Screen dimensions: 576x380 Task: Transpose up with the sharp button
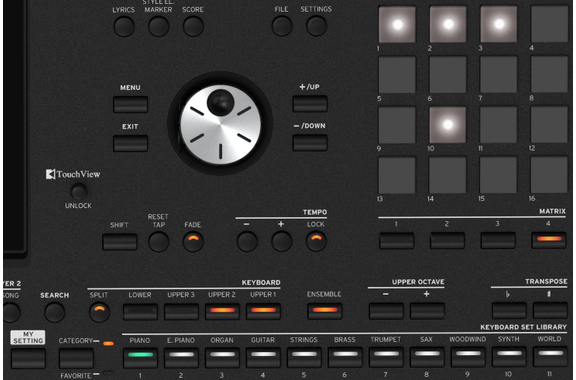click(550, 311)
